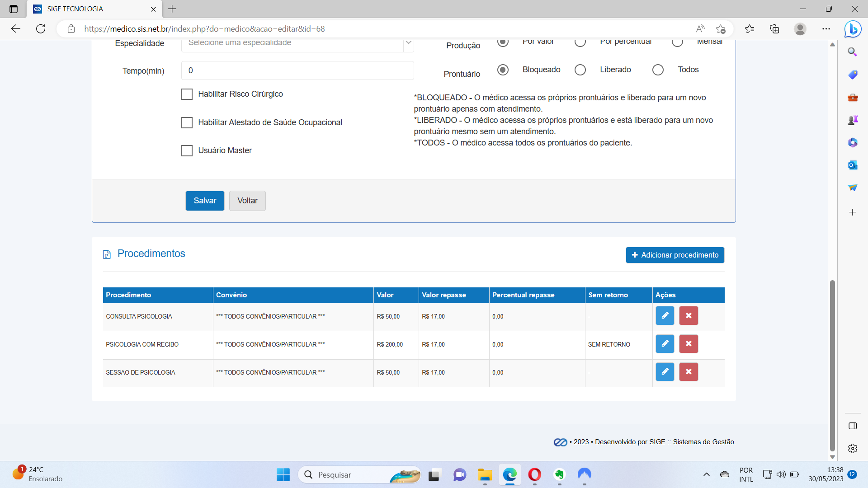The image size is (868, 488).
Task: Click Adicionar procedimento button
Action: click(675, 255)
